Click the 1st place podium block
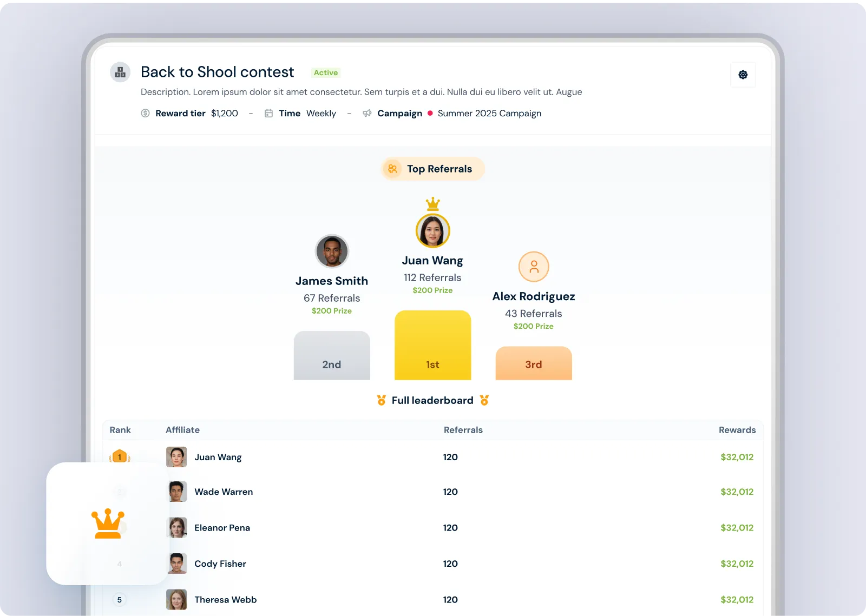The image size is (866, 616). 432,345
